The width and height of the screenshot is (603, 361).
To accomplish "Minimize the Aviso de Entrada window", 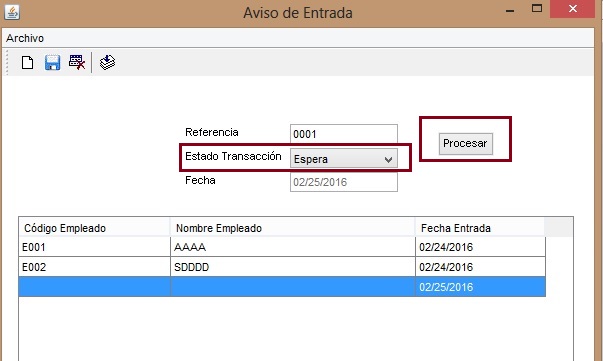I will tap(510, 9).
